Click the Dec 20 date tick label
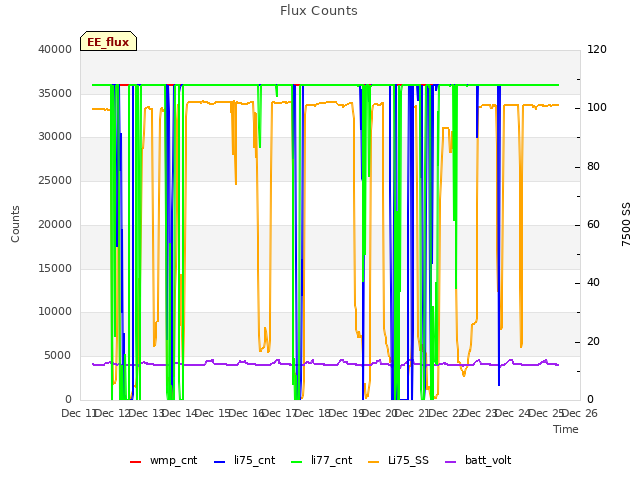640x480 pixels. coord(380,413)
